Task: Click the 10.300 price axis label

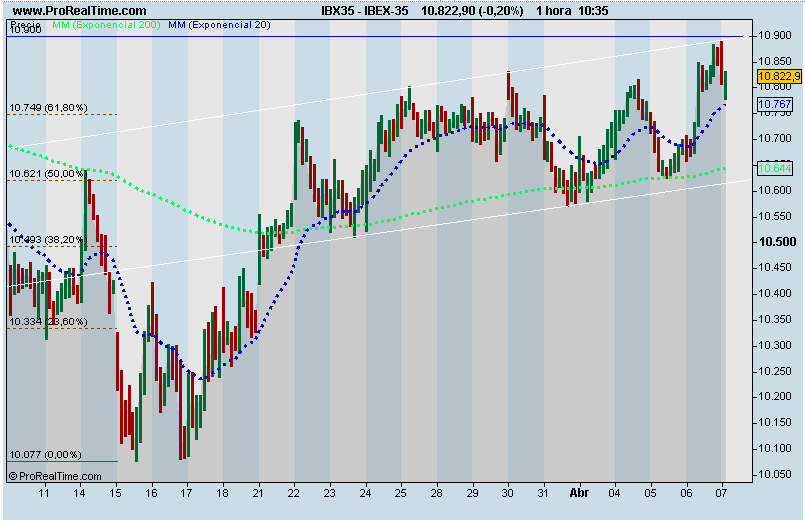Action: 775,345
